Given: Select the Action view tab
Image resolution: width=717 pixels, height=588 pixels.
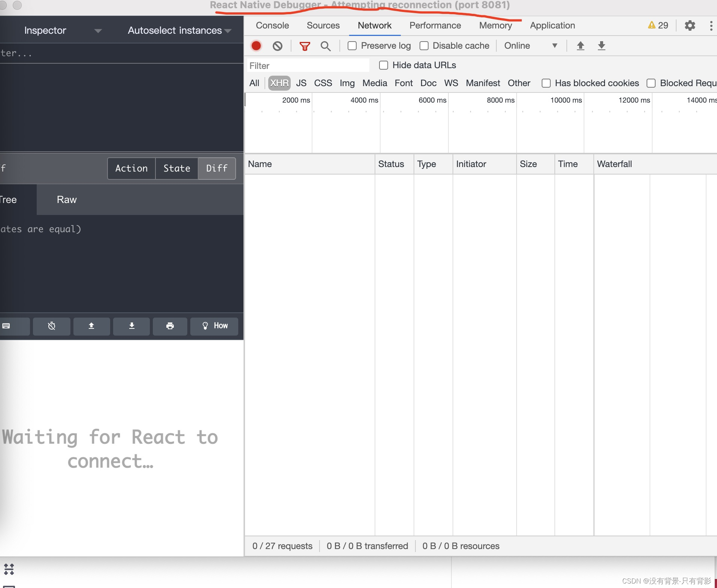Looking at the screenshot, I should 131,169.
